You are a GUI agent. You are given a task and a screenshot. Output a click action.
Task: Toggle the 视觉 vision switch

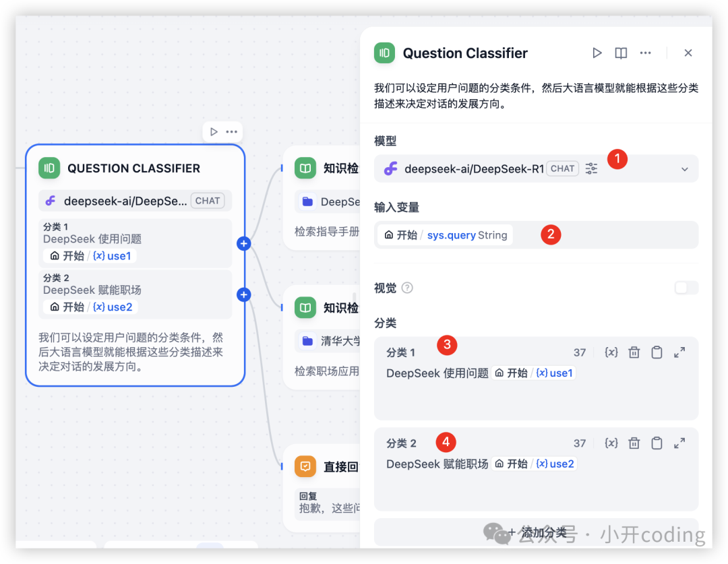coord(686,288)
